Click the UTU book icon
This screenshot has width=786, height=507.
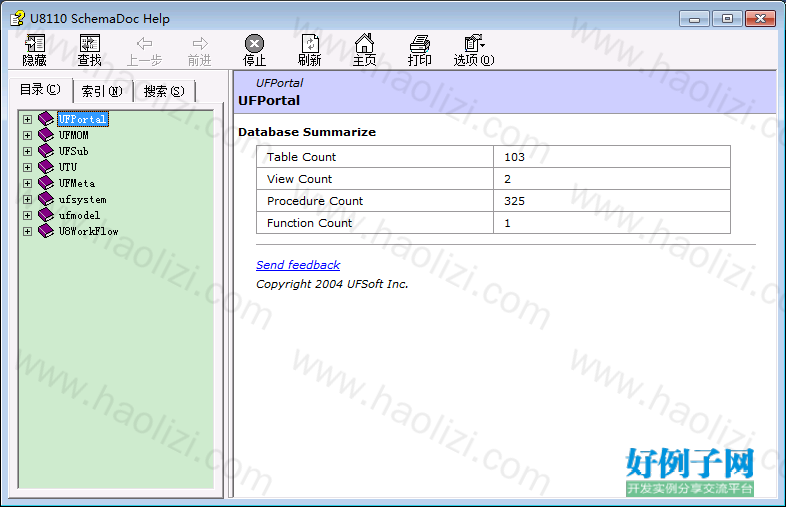46,167
